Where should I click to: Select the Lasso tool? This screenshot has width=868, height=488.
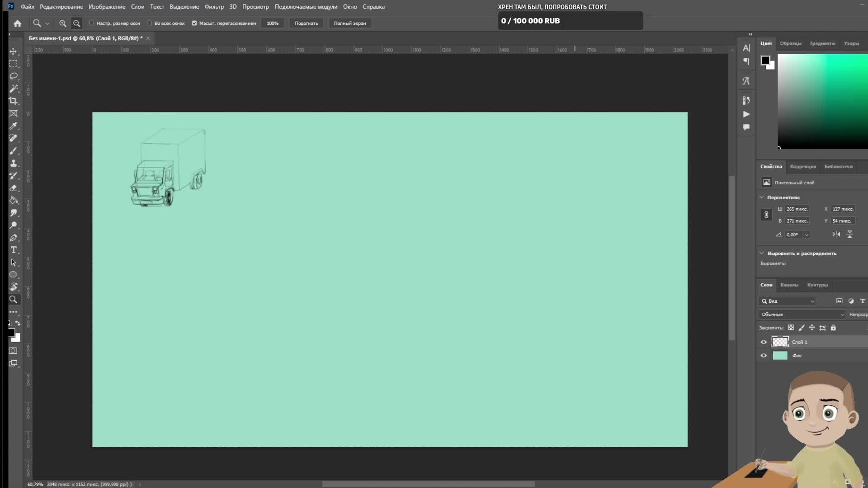(14, 76)
